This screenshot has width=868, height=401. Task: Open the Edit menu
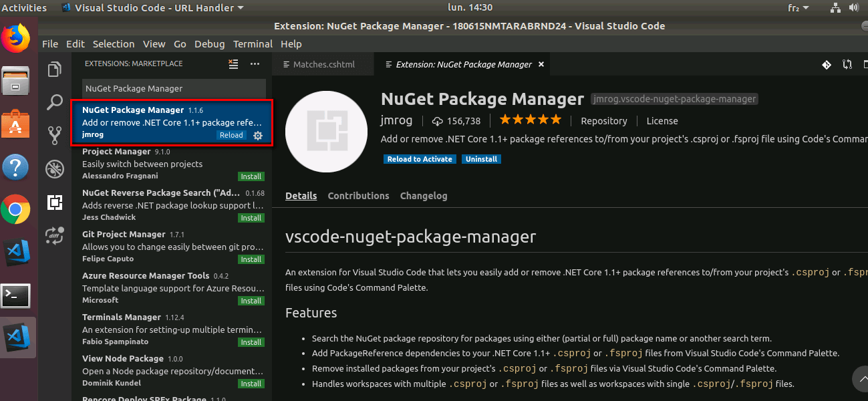click(x=76, y=44)
